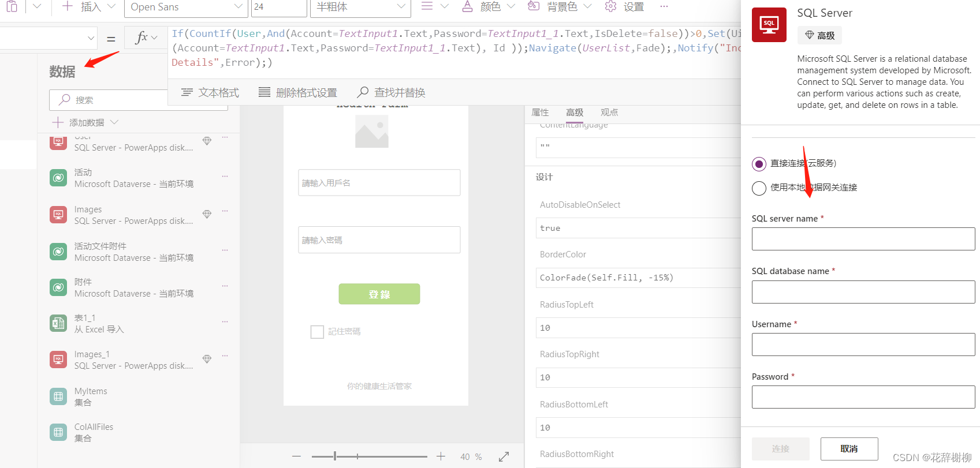Click the SQL database name input

point(863,292)
